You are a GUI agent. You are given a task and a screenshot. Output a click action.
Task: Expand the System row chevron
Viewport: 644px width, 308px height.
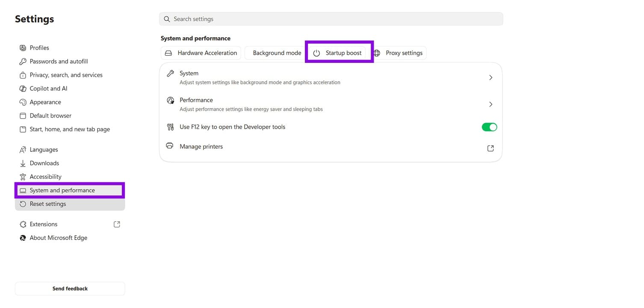490,78
